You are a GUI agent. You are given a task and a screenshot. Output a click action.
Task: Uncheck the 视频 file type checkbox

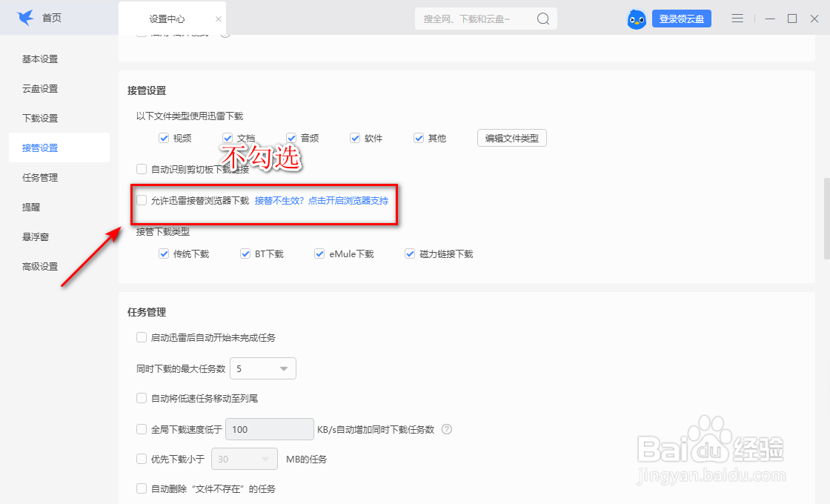[164, 138]
